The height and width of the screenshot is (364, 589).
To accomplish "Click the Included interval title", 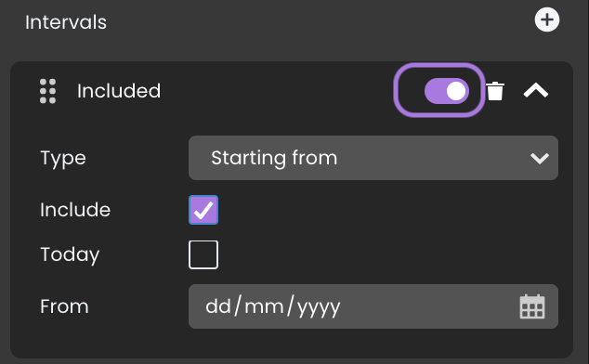I will click(x=119, y=91).
